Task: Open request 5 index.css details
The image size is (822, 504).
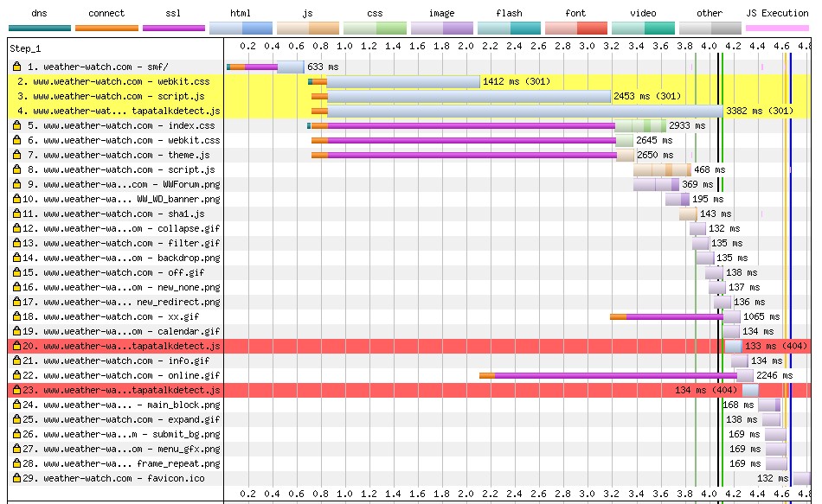Action: (122, 125)
